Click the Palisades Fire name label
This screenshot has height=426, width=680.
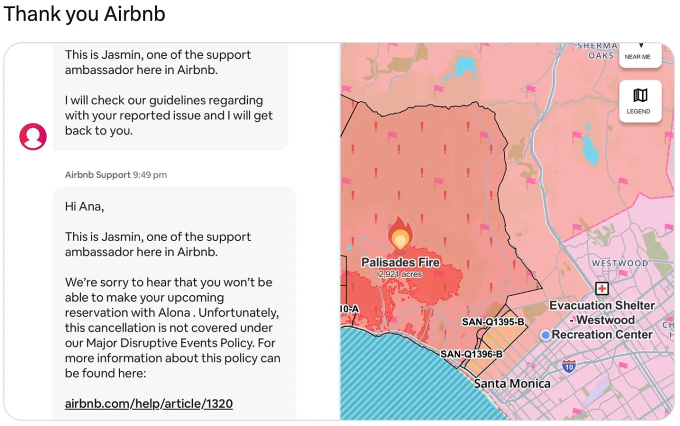(400, 262)
